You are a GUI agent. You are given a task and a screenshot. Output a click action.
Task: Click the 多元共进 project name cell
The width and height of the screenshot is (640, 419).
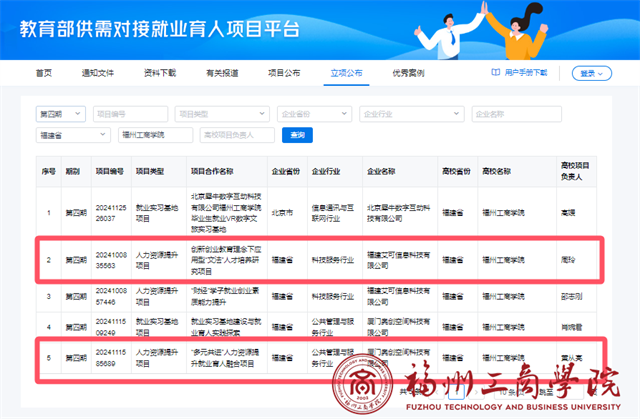pos(225,358)
